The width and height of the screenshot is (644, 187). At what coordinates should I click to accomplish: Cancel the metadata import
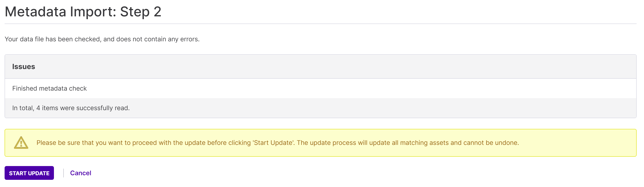[x=80, y=173]
